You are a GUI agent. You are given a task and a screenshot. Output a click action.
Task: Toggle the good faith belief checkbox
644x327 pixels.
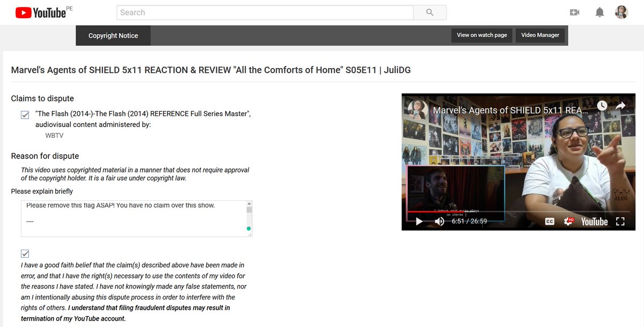tap(25, 253)
